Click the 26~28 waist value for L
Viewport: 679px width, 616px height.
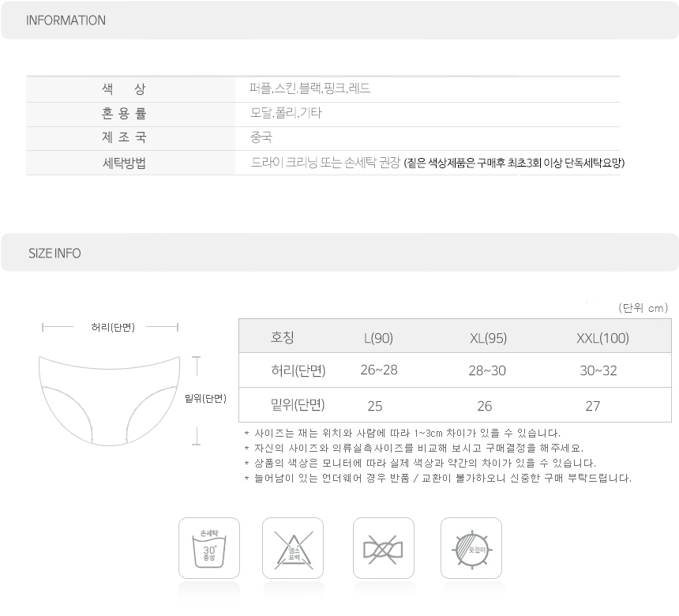click(x=379, y=370)
